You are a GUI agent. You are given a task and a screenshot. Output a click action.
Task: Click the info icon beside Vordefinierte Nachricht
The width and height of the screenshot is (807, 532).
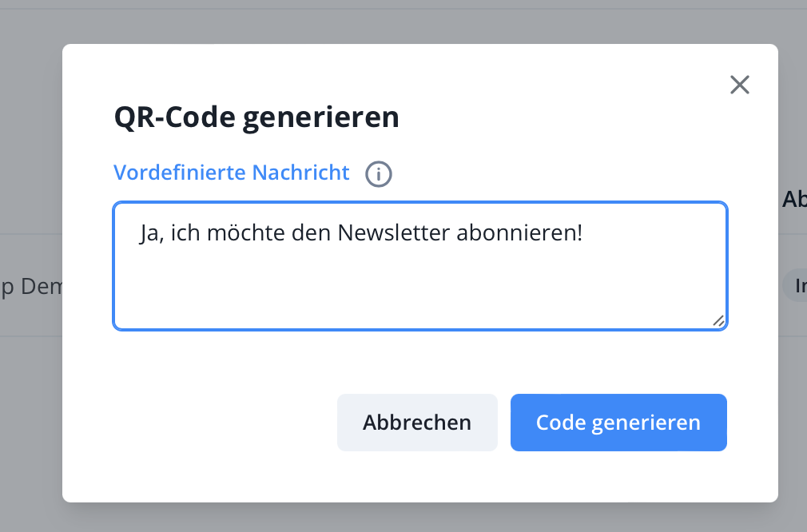click(x=379, y=173)
